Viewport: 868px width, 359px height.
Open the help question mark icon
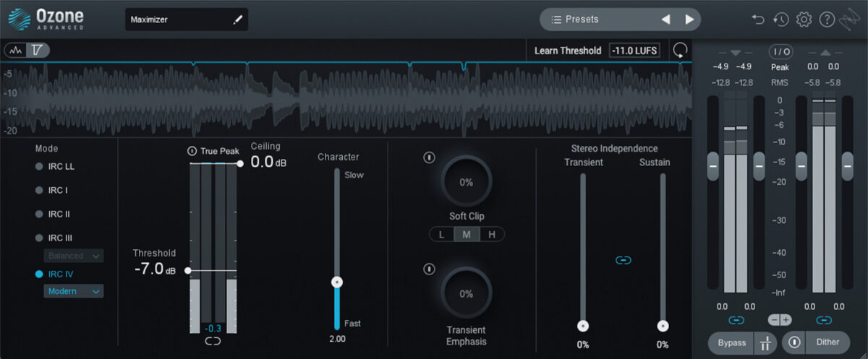827,20
